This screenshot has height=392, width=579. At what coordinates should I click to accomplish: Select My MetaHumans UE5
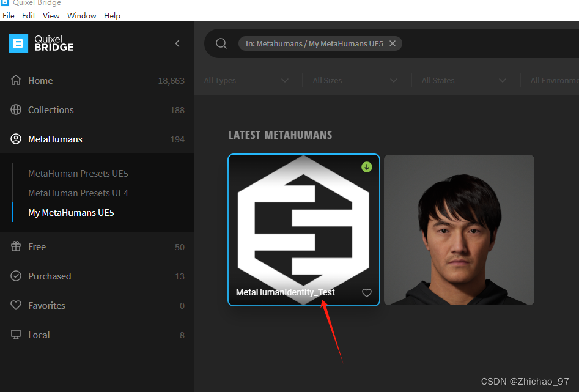point(72,212)
